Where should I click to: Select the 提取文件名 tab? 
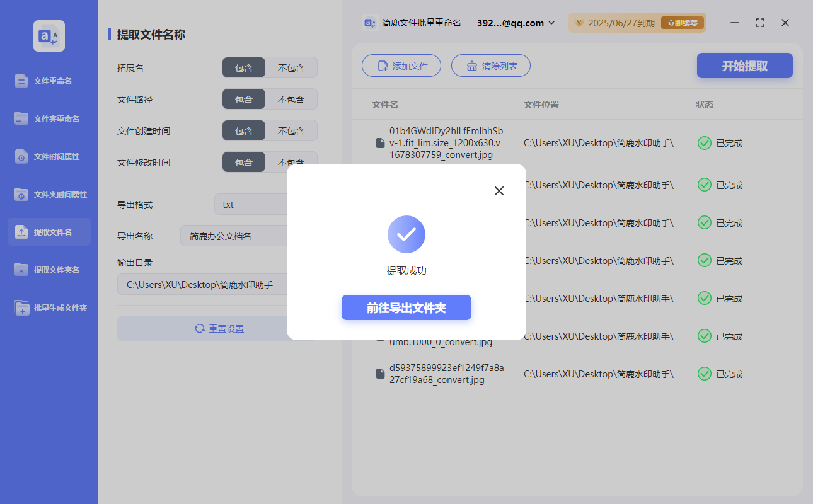(49, 232)
